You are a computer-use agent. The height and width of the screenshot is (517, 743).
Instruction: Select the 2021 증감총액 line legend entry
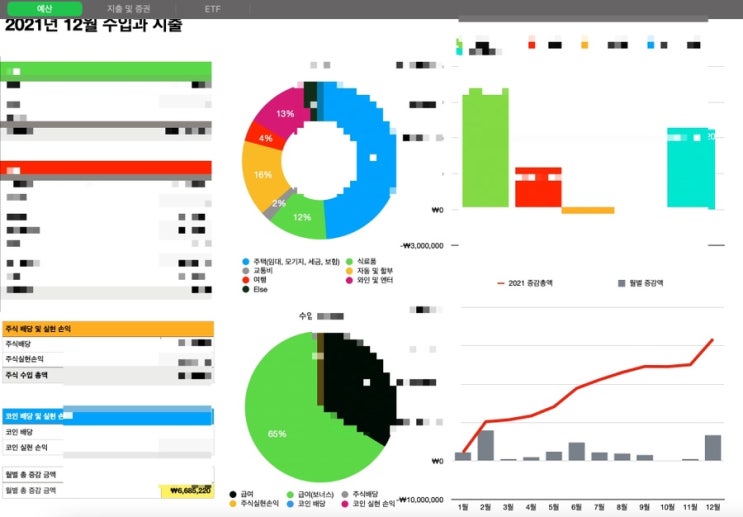tap(525, 283)
